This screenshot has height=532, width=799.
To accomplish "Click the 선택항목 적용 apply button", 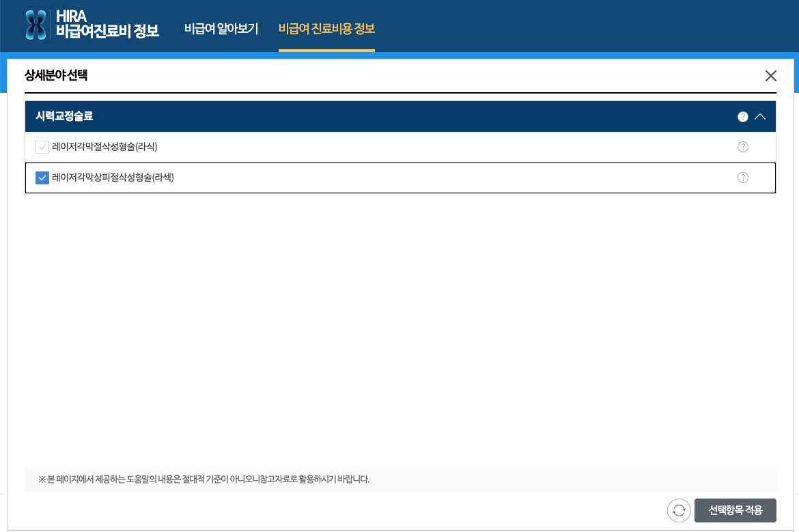I will (735, 510).
